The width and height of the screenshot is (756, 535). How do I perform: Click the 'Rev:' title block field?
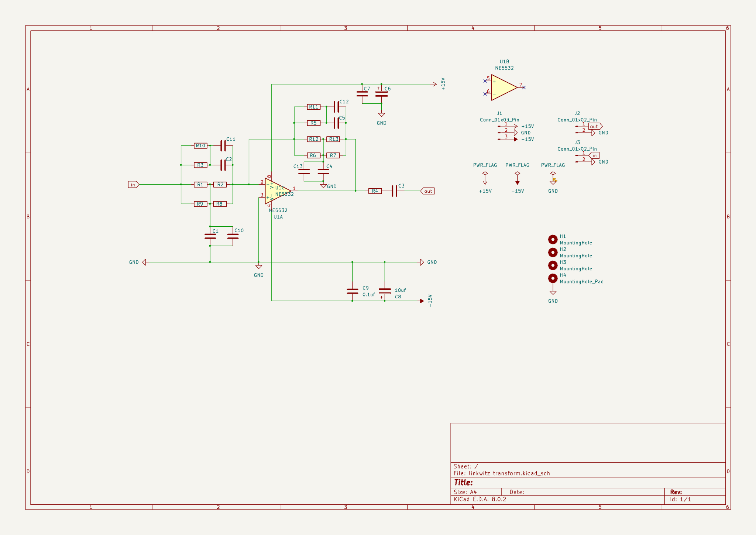tap(676, 492)
